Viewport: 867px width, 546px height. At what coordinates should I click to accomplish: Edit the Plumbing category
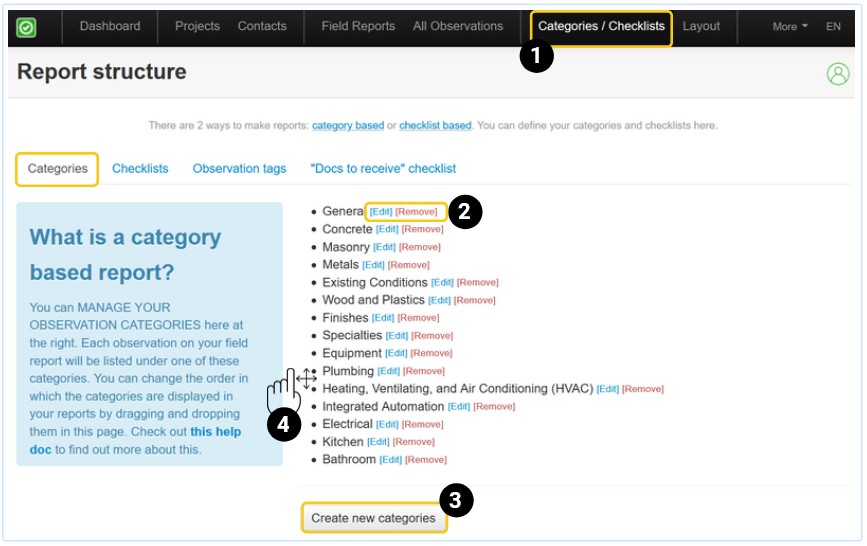point(388,371)
